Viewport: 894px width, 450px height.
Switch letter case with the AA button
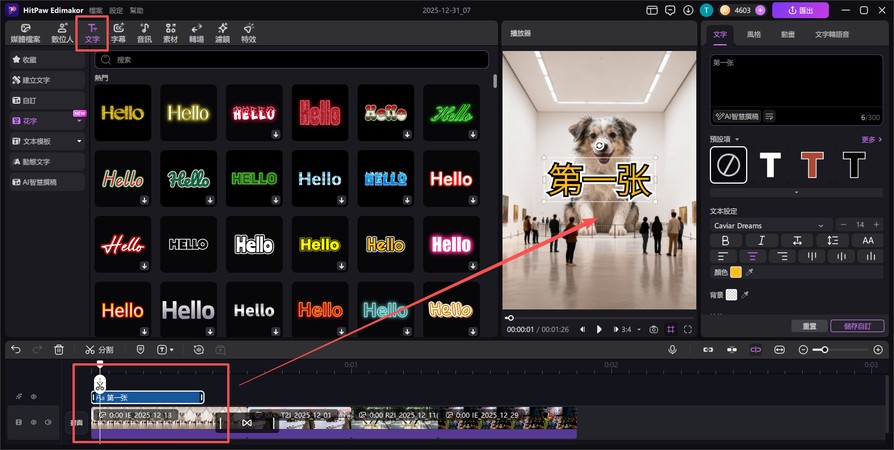pyautogui.click(x=868, y=241)
